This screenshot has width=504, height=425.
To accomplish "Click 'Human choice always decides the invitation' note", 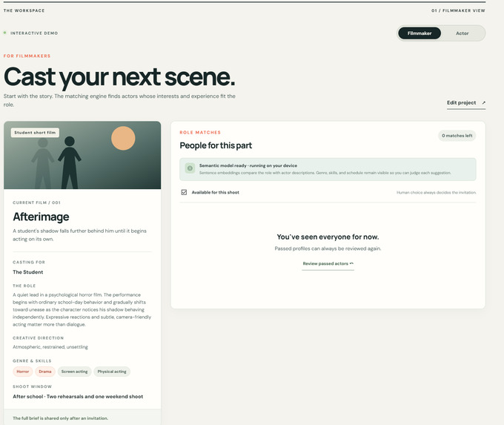I will click(x=436, y=193).
